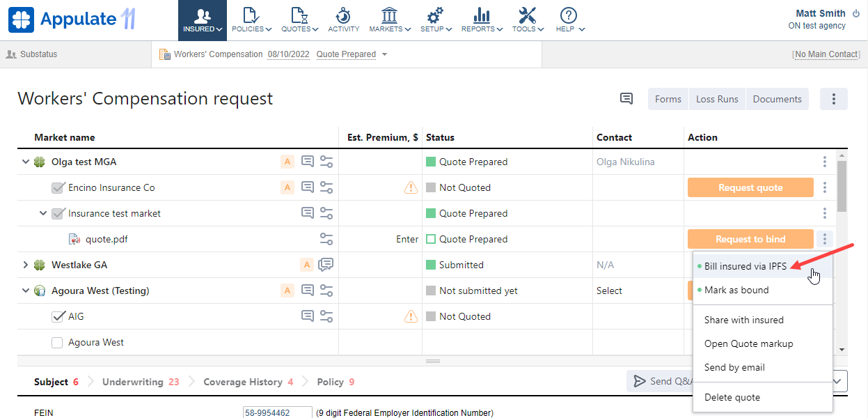Open the Substatus selector

point(32,54)
